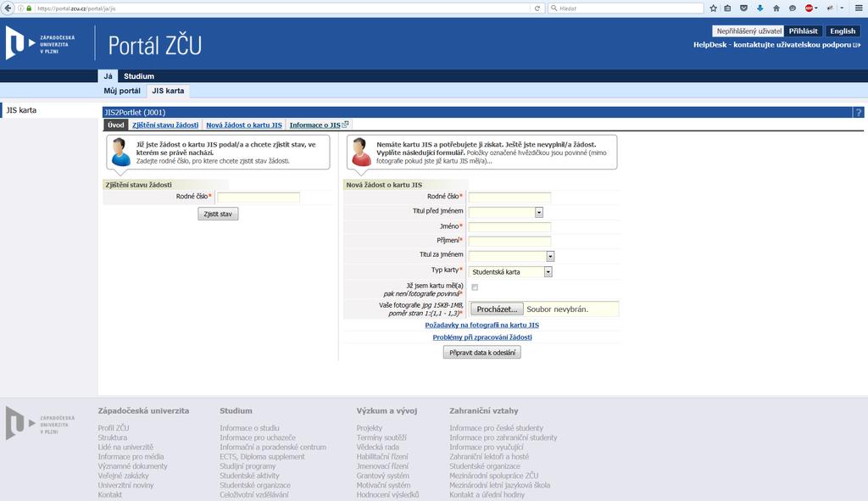Open footer link 'Informace pro české studenty'

tap(496, 428)
